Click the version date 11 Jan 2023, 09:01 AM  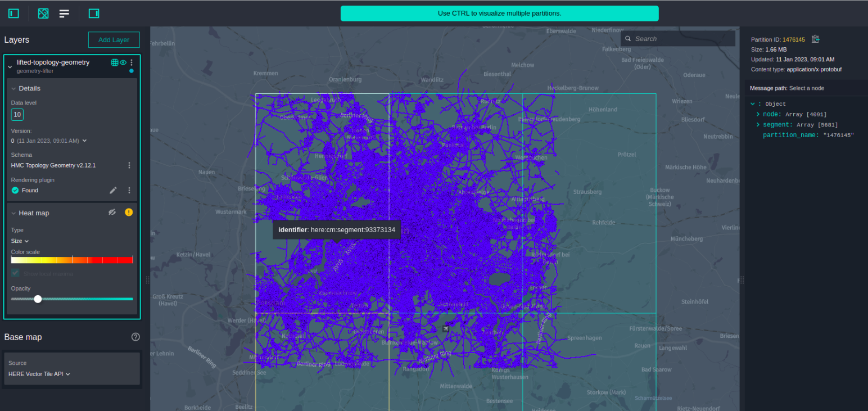pyautogui.click(x=48, y=141)
